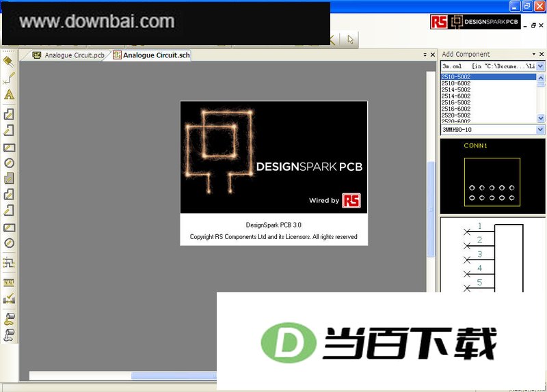Select 2516-6002 in component list
Screen dimensions: 547x392
[x=488, y=109]
